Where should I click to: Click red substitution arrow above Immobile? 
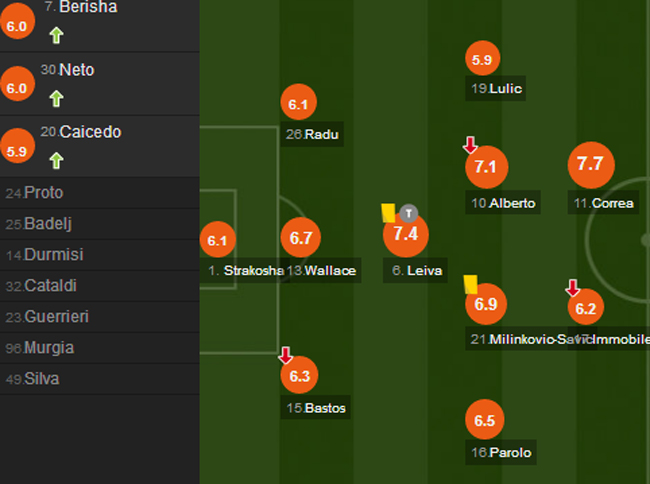tap(572, 288)
